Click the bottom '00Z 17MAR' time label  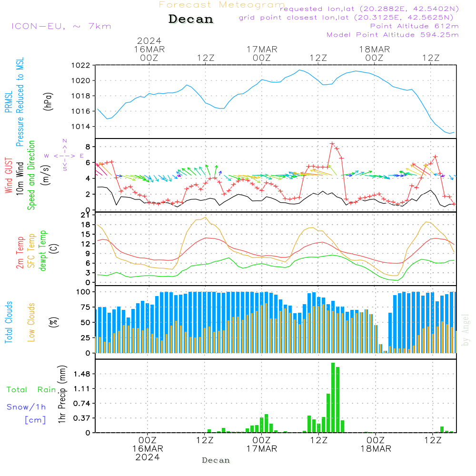tap(261, 445)
